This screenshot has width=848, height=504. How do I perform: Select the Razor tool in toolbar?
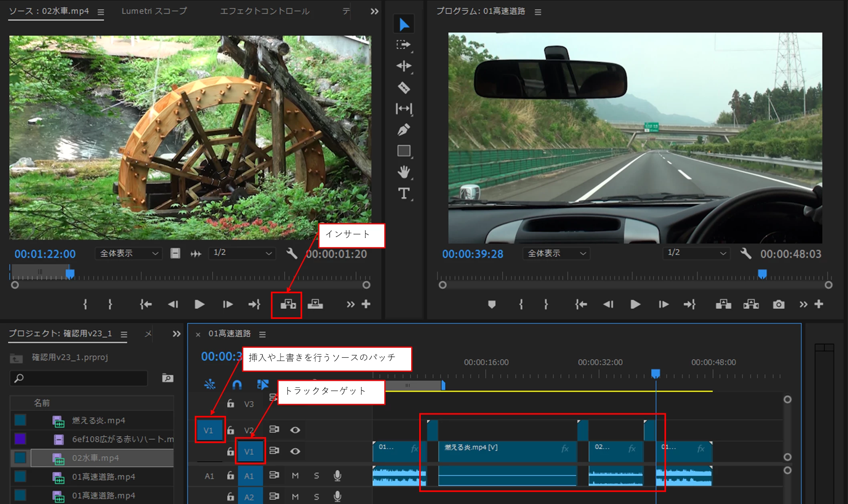coord(404,87)
